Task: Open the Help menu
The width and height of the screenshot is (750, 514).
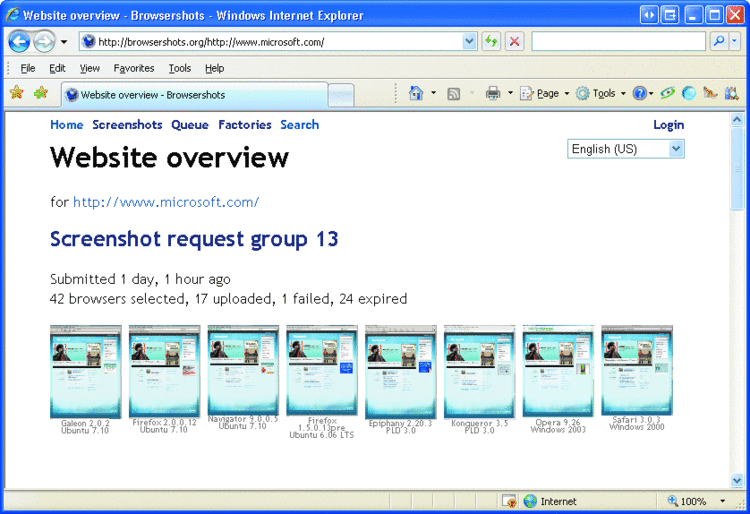Action: (215, 68)
